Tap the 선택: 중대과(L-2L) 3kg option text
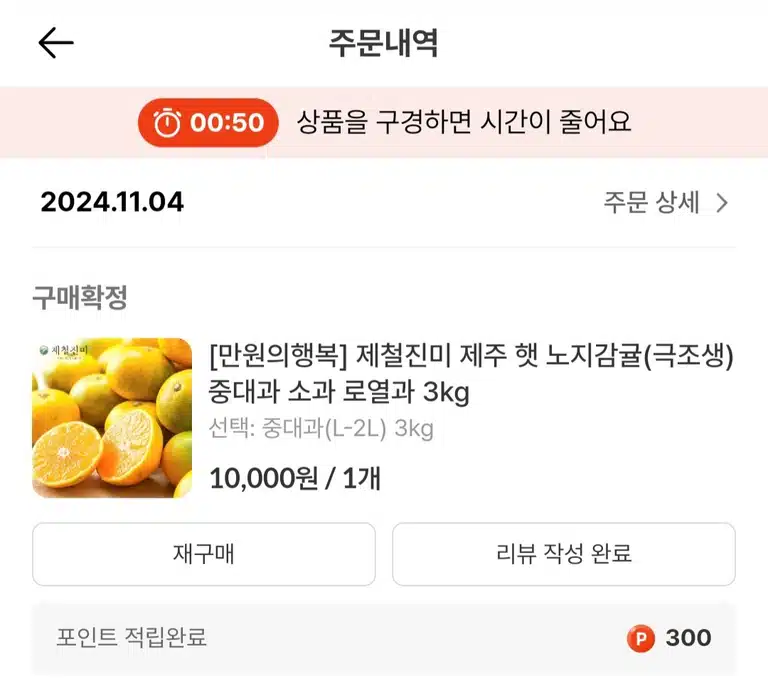This screenshot has width=768, height=693. point(321,429)
